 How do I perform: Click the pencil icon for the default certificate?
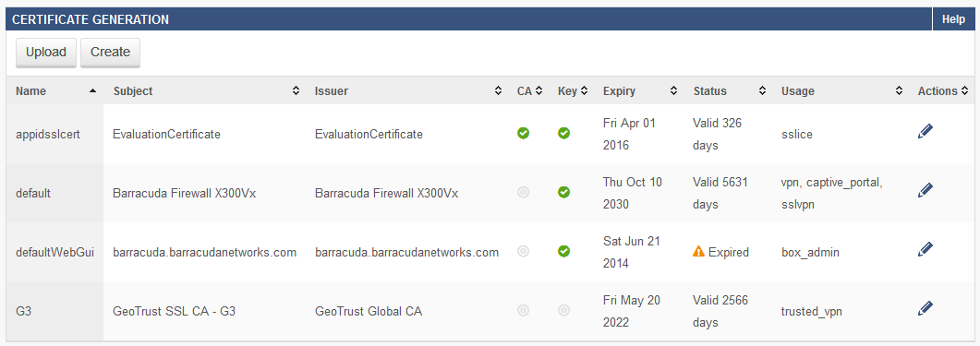tap(926, 190)
